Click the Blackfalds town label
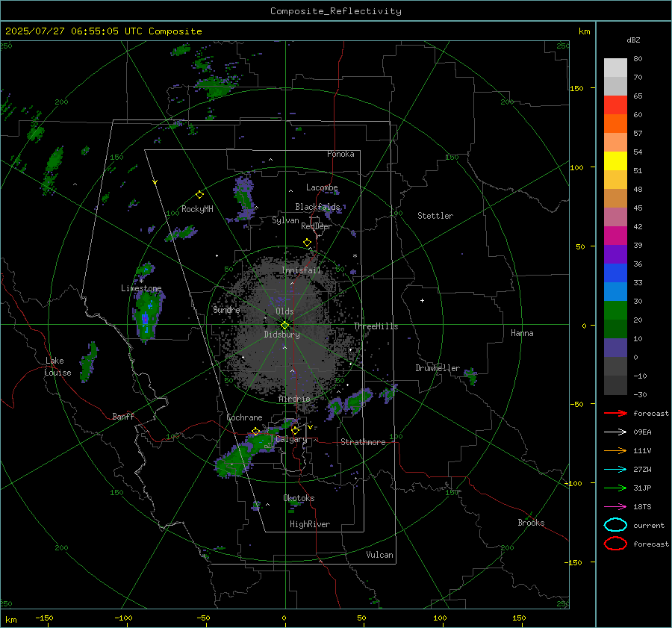This screenshot has width=672, height=628. pyautogui.click(x=317, y=207)
